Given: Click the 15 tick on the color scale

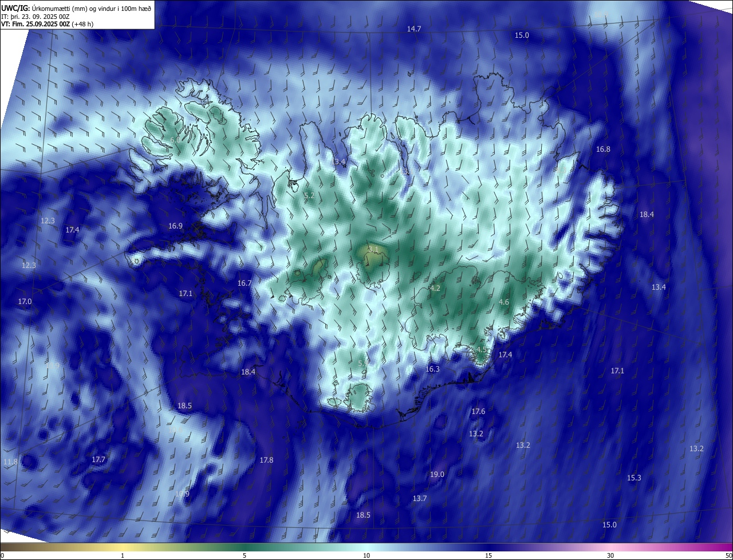Looking at the screenshot, I should coord(488,555).
